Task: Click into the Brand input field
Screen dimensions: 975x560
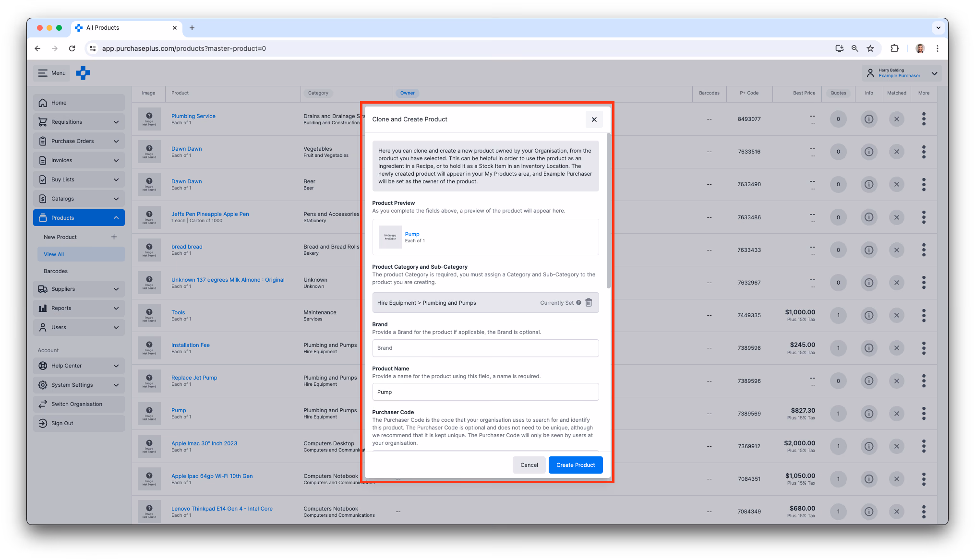Action: pyautogui.click(x=485, y=348)
